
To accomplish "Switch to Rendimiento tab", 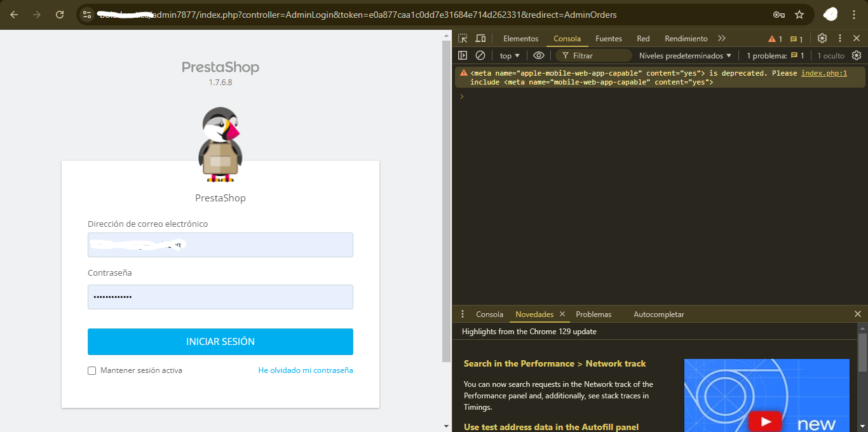I will click(x=686, y=39).
